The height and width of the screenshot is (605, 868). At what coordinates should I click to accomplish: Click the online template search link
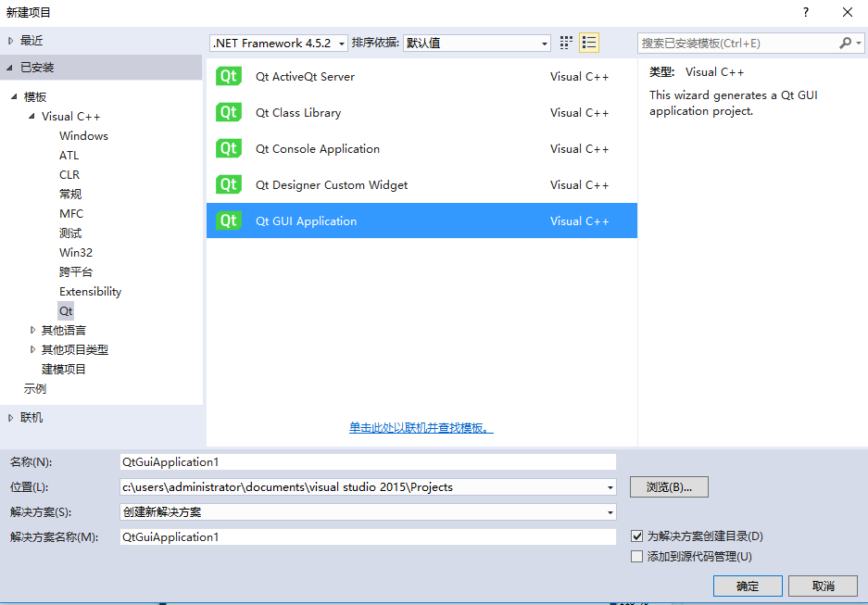tap(420, 427)
